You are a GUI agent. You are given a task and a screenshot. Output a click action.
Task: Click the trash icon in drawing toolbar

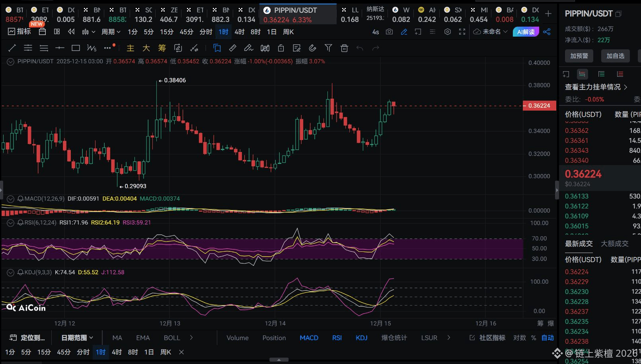(x=344, y=48)
